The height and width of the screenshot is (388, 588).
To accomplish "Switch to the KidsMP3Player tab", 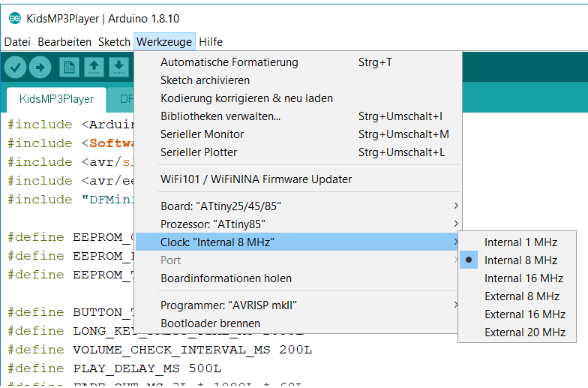I will [57, 98].
